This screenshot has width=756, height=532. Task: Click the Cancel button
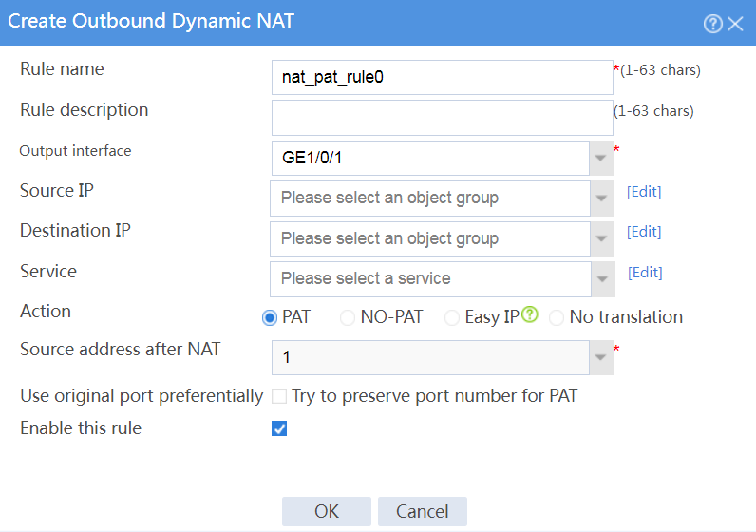click(423, 511)
